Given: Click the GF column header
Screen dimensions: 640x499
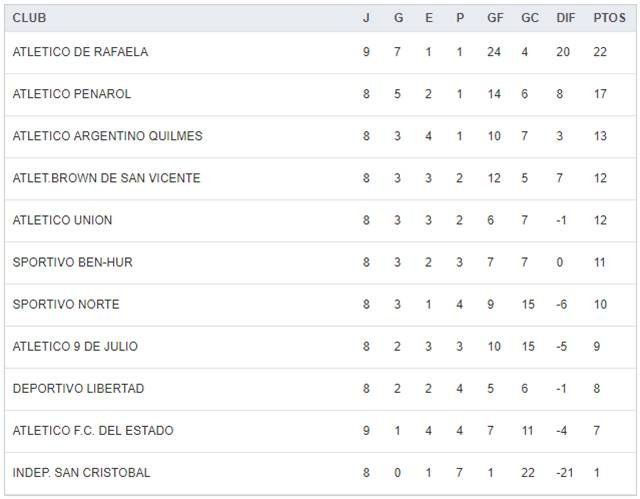Looking at the screenshot, I should pyautogui.click(x=495, y=18).
